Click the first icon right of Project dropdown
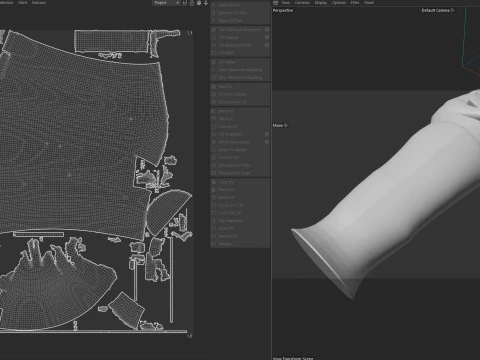This screenshot has width=480, height=360. pyautogui.click(x=185, y=3)
